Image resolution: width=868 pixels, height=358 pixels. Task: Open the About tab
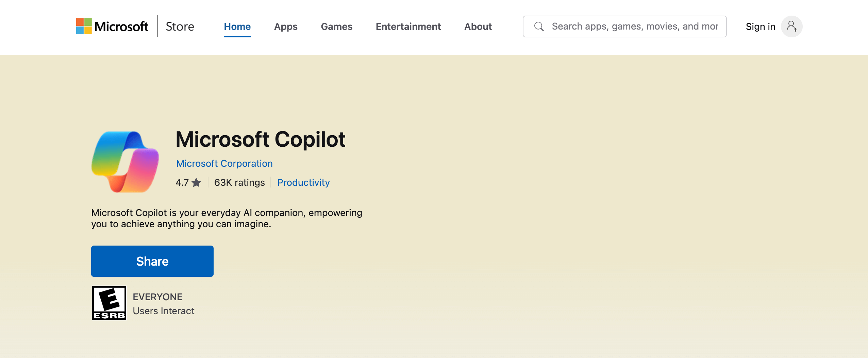point(478,26)
